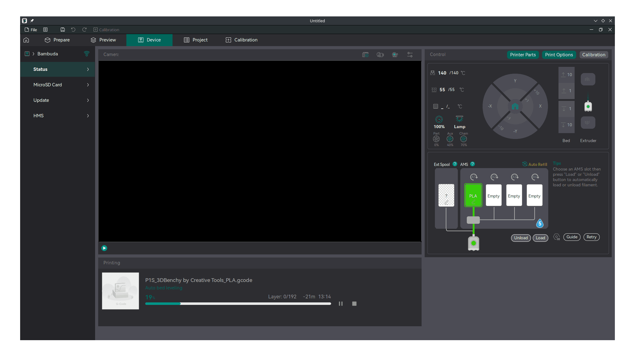The height and width of the screenshot is (364, 635).
Task: Click the timelapse recording camera icon
Action: (380, 55)
